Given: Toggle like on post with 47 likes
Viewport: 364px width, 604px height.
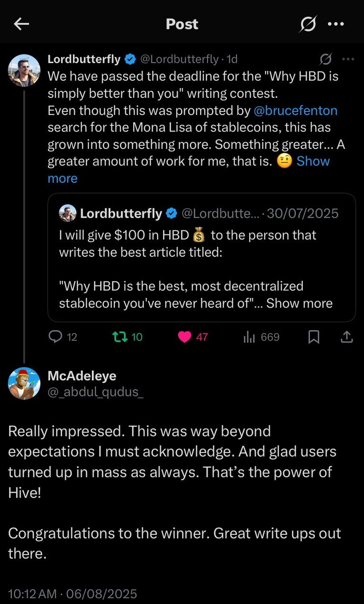Looking at the screenshot, I should pyautogui.click(x=184, y=337).
